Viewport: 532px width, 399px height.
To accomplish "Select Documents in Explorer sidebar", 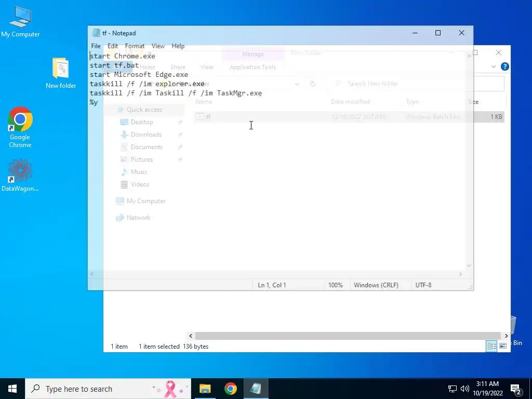I will coord(147,147).
